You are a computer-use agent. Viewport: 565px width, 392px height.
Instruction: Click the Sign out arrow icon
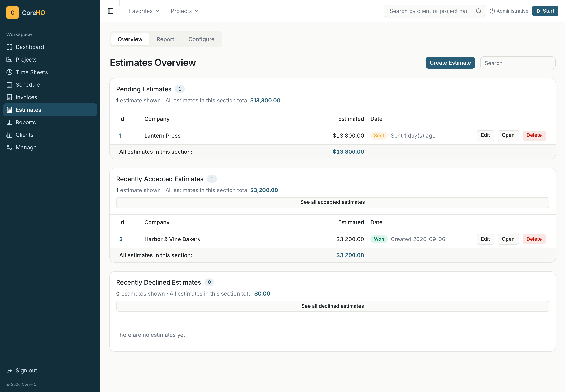pyautogui.click(x=9, y=370)
